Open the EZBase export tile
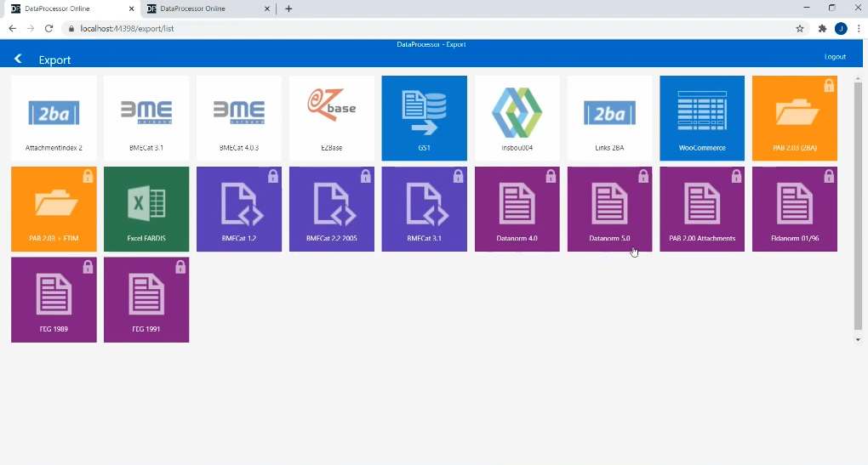This screenshot has height=465, width=868. (332, 118)
